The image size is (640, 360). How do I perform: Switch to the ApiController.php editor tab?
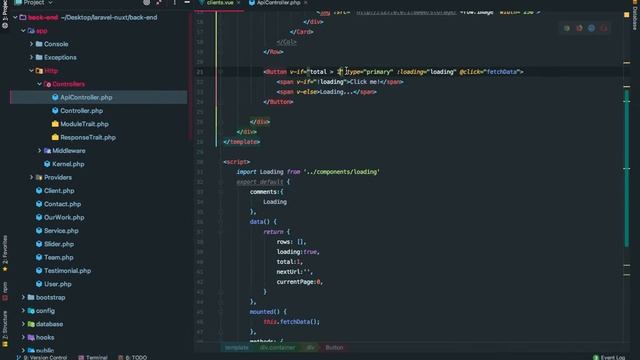(x=278, y=2)
